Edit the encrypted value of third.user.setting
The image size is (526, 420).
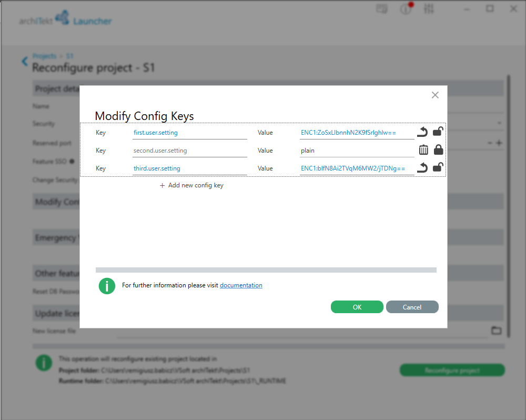[x=357, y=168]
